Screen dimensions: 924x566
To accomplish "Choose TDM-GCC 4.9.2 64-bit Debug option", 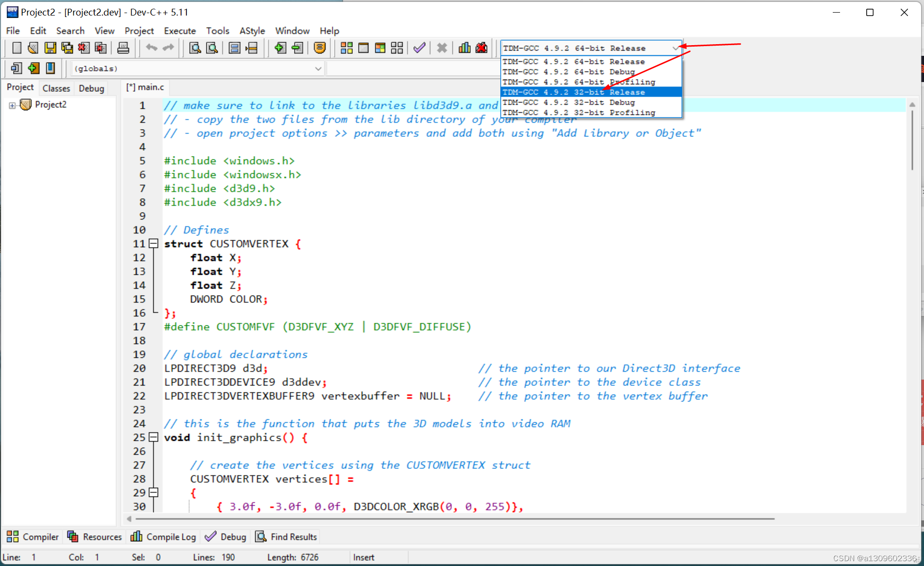I will (x=591, y=72).
